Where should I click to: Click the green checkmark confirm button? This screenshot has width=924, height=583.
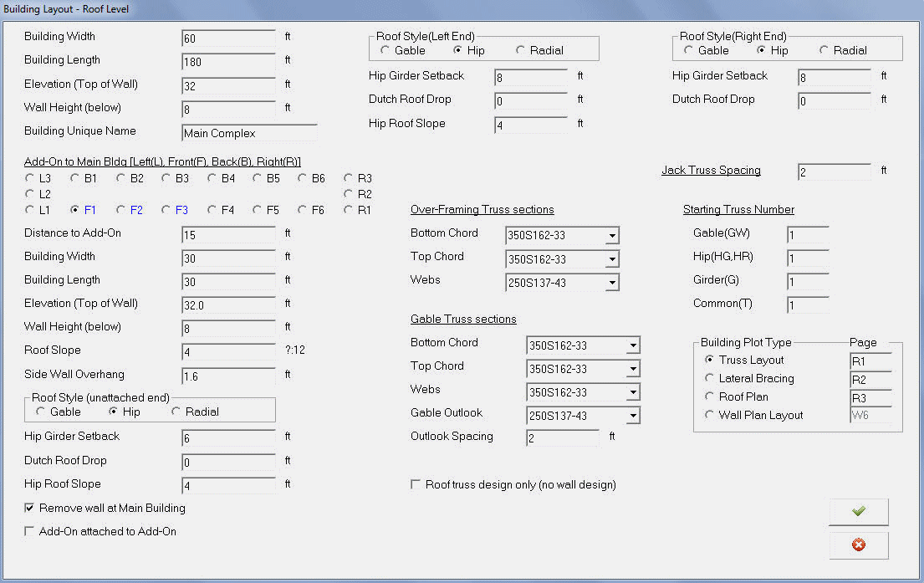858,511
